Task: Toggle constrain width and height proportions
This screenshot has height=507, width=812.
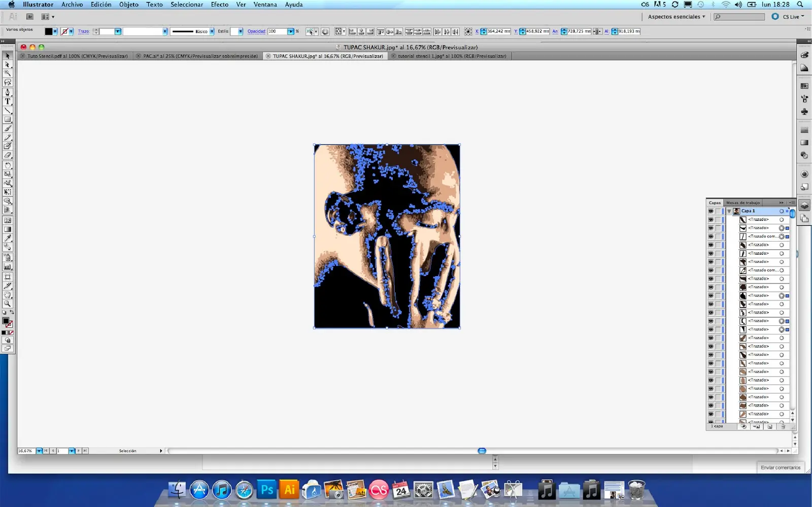Action: 597,31
